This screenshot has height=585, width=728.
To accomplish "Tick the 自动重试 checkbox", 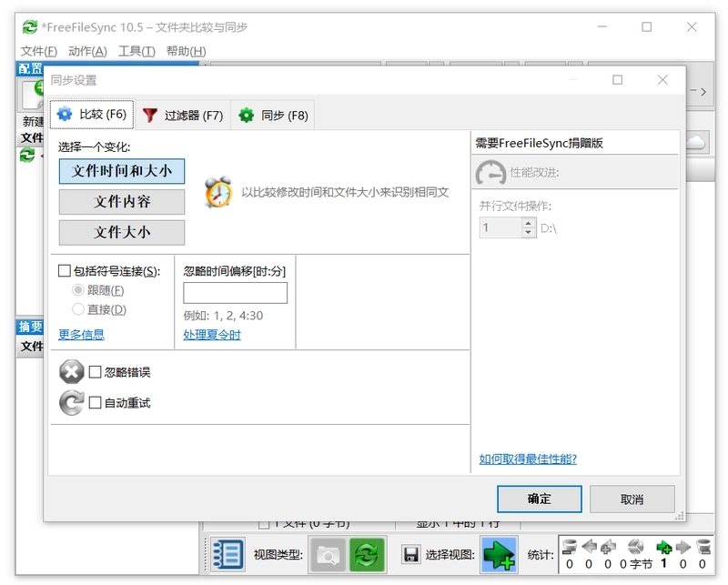I will click(x=95, y=402).
